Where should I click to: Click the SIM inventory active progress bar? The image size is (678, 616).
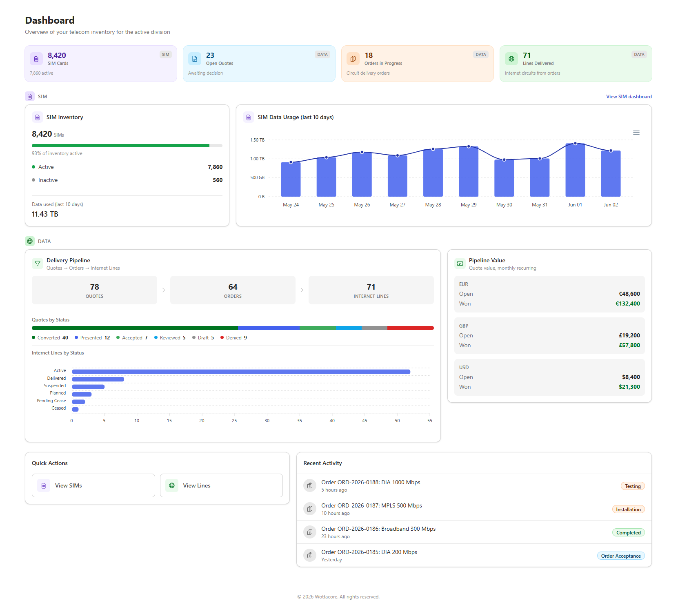[x=127, y=146]
